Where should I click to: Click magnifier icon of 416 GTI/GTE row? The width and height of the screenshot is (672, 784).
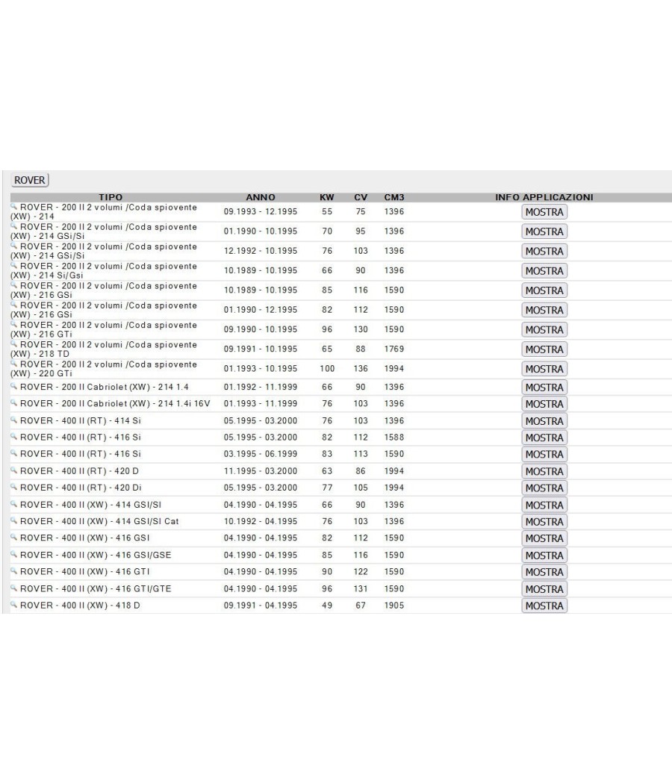(14, 588)
